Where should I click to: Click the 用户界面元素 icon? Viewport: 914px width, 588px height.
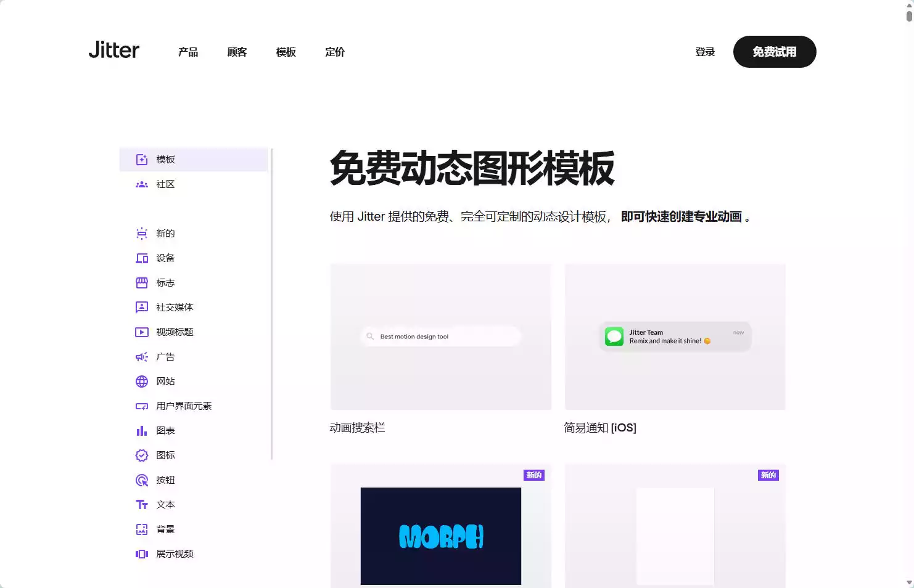tap(142, 406)
